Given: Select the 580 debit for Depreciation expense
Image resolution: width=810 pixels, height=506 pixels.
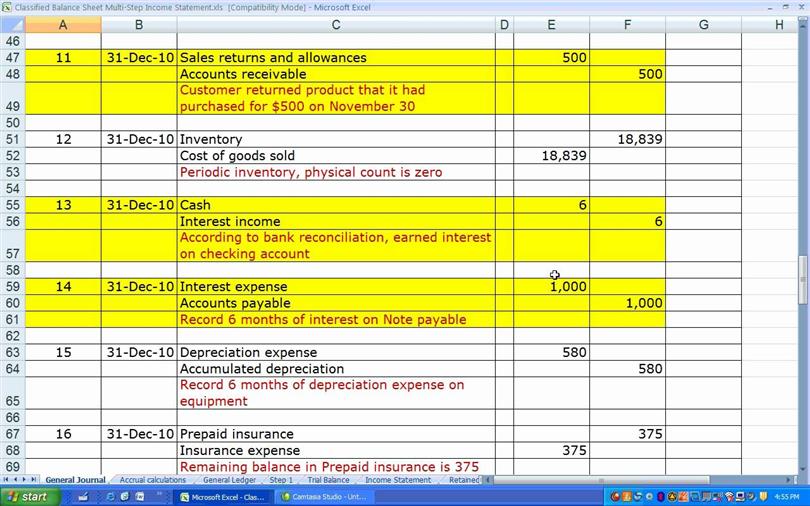Looking at the screenshot, I should pyautogui.click(x=551, y=352).
